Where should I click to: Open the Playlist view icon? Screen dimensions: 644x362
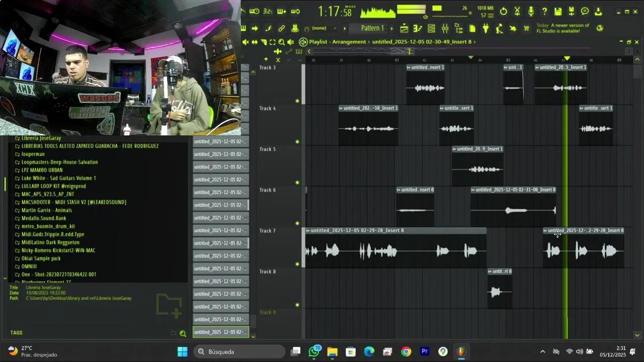point(404,29)
